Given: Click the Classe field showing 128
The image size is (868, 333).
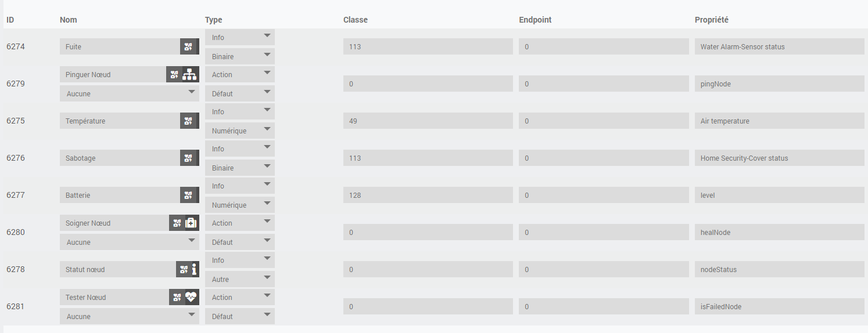Looking at the screenshot, I should pos(428,195).
